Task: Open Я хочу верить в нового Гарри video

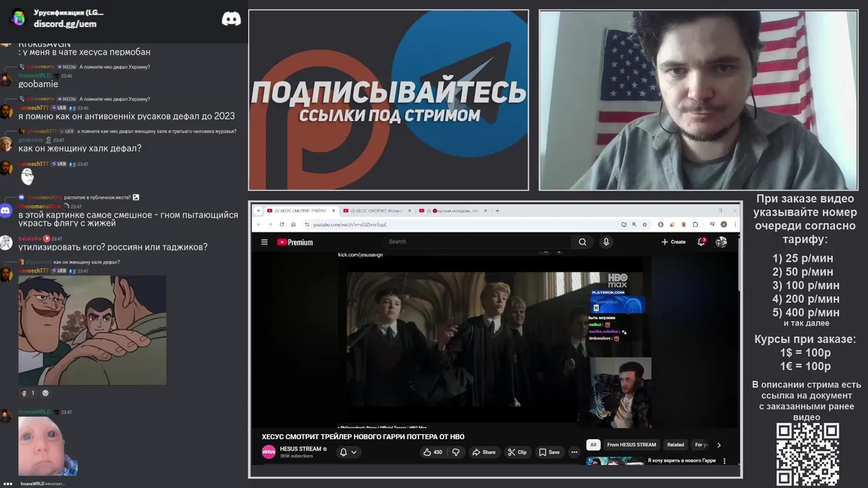Action: (x=682, y=461)
